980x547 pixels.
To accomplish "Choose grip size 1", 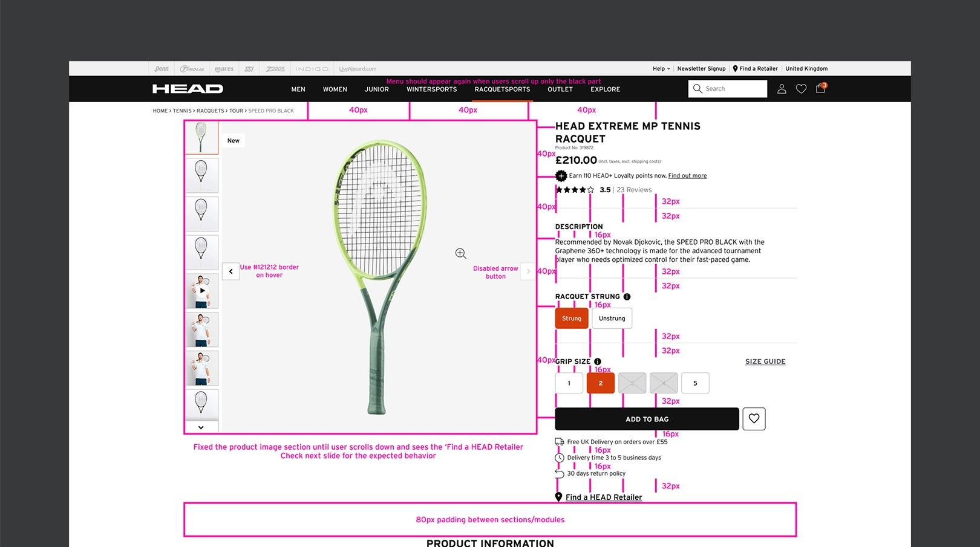I will pyautogui.click(x=569, y=383).
